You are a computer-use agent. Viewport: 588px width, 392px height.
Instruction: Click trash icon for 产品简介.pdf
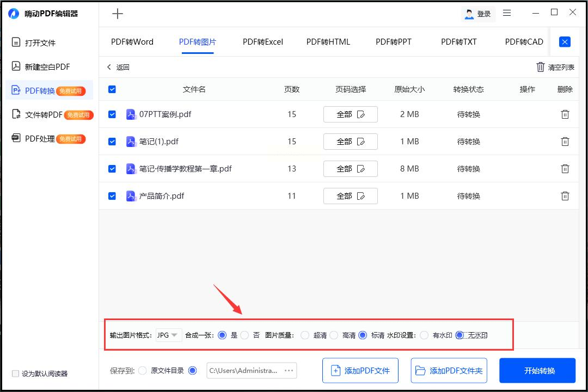565,196
